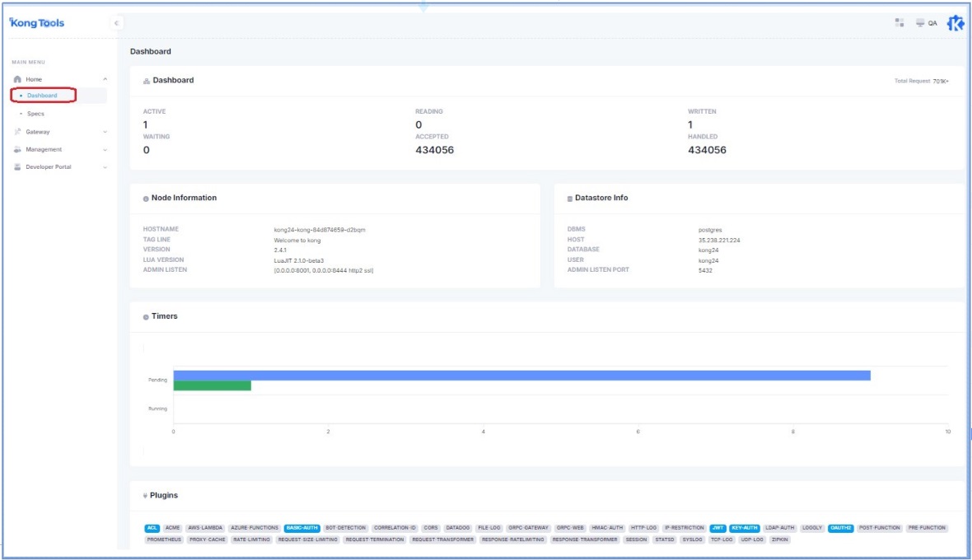Click the Gateway icon in main menu
The height and width of the screenshot is (560, 972).
click(17, 132)
